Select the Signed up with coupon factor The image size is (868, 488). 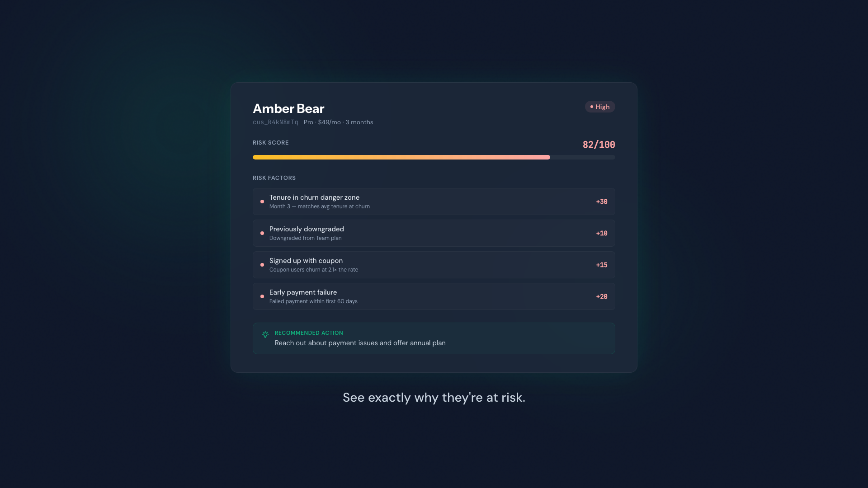coord(434,265)
